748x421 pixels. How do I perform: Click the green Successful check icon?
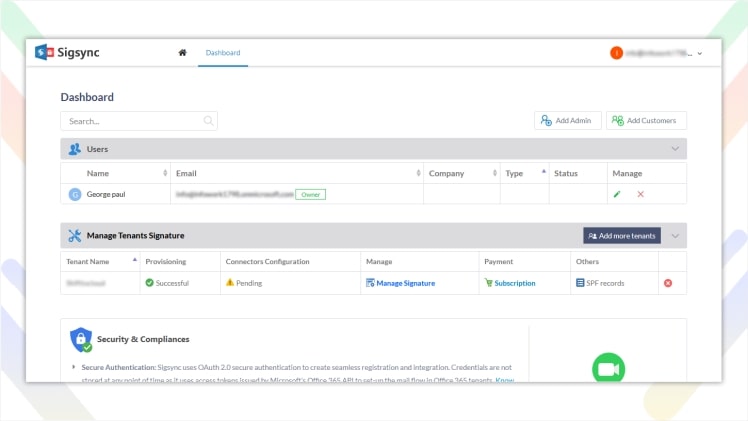(149, 283)
